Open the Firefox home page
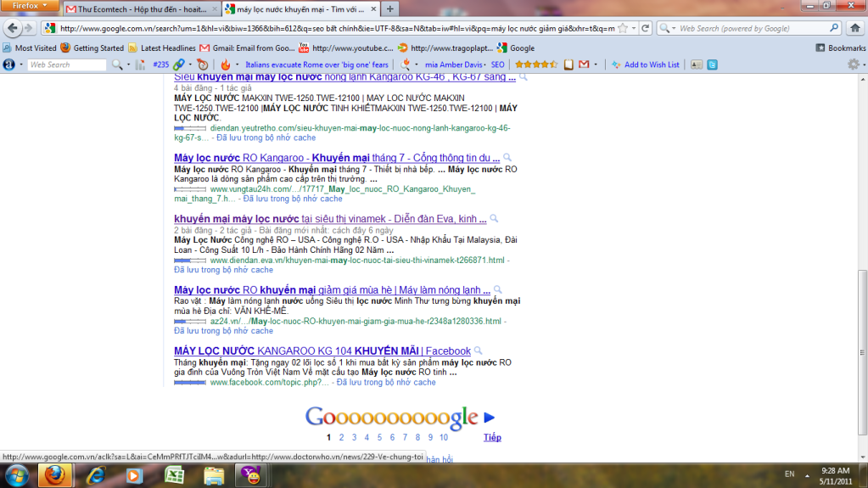The width and height of the screenshot is (868, 488). tap(855, 28)
